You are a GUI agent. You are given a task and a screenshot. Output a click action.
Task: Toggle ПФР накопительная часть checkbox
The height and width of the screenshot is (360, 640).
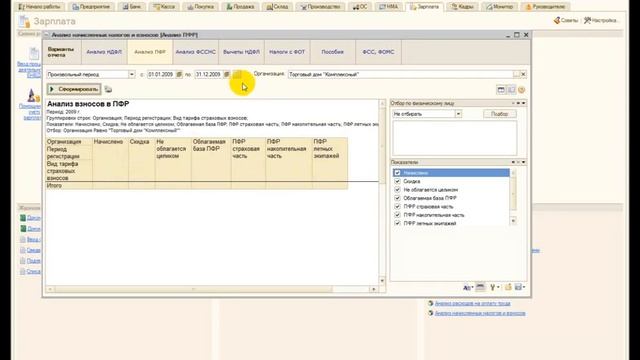pyautogui.click(x=397, y=215)
